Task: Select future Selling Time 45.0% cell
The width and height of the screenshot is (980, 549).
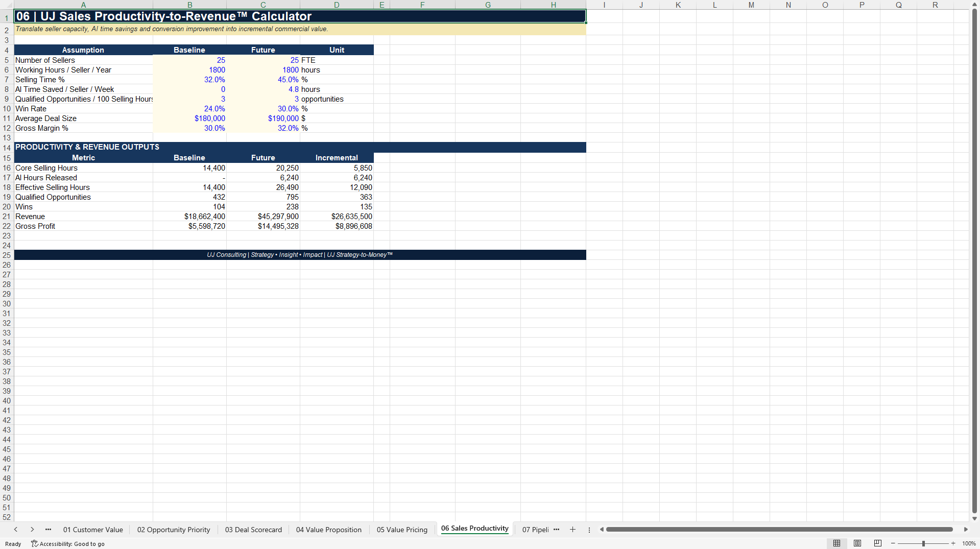Action: coord(263,80)
